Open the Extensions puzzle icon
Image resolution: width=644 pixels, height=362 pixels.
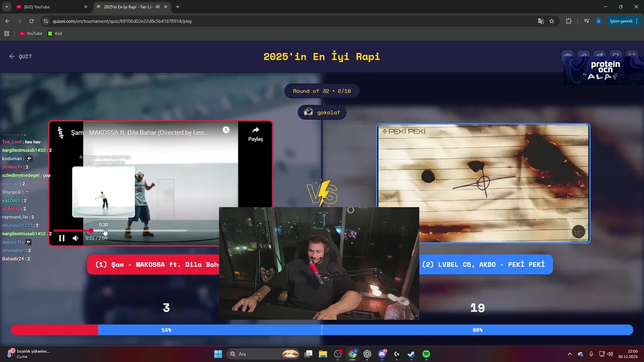click(x=569, y=21)
